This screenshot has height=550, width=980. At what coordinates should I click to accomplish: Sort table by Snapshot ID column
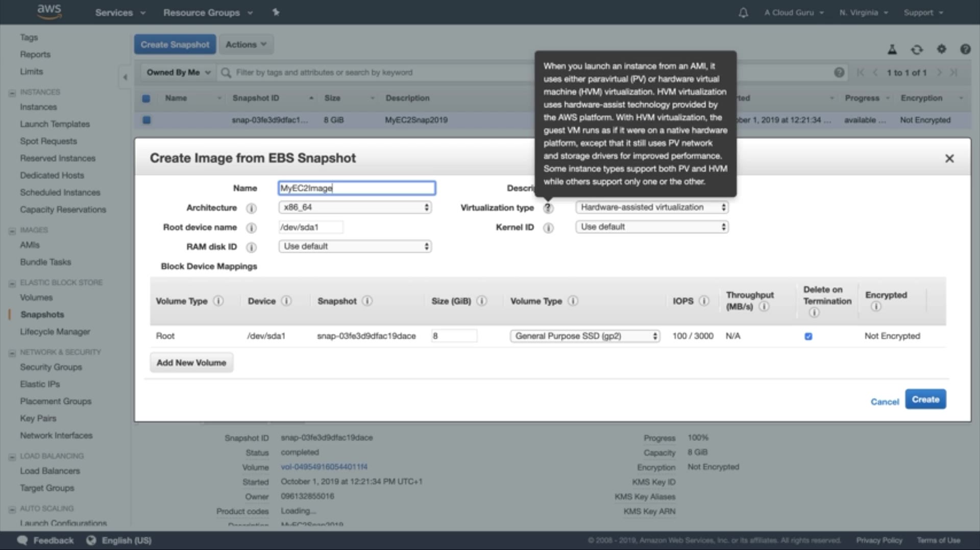coord(256,98)
